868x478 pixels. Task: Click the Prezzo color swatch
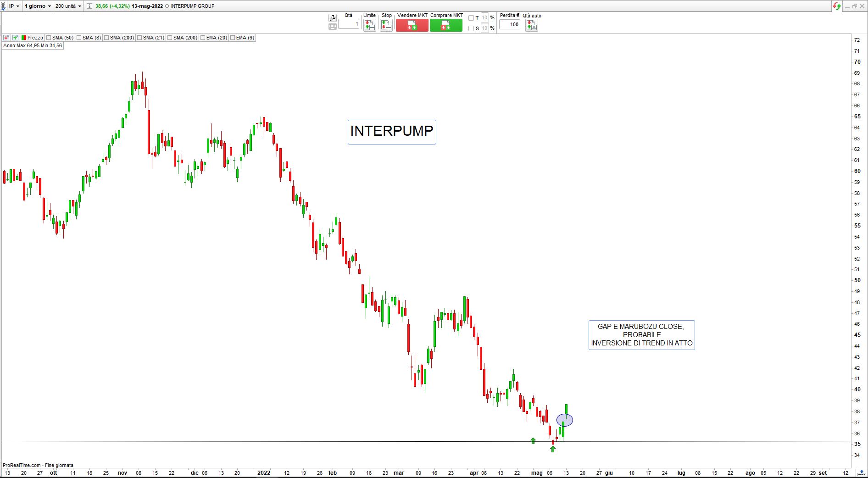point(24,38)
